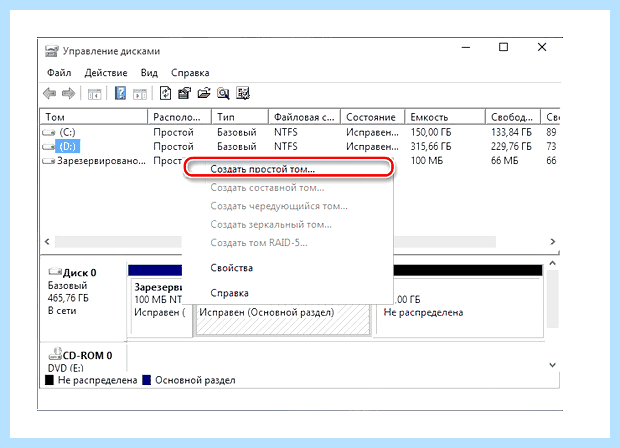
Task: Sort by the Тип column header
Action: point(240,117)
